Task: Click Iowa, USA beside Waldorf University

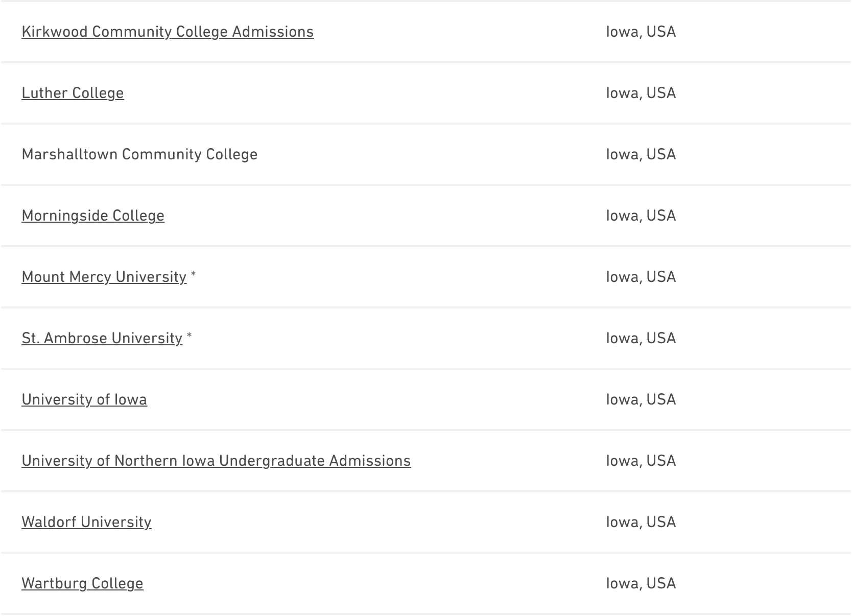Action: point(641,522)
